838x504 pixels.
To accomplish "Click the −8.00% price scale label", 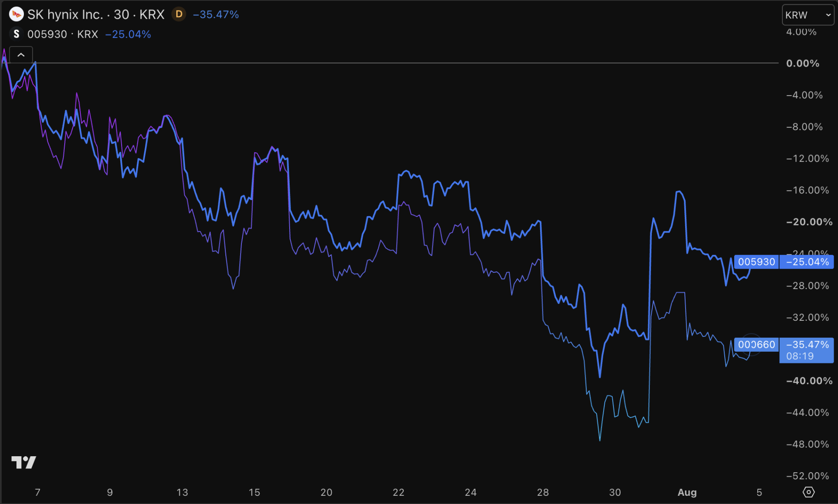I will click(804, 127).
